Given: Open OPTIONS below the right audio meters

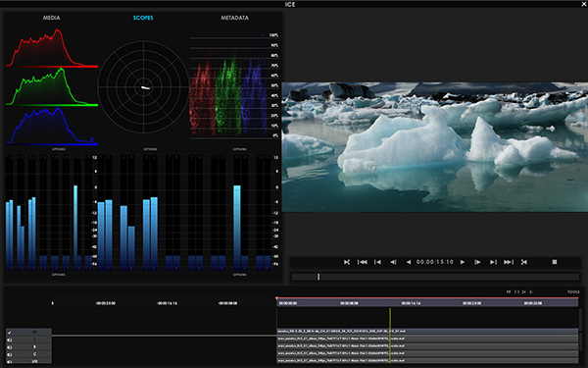Looking at the screenshot, I should pos(240,275).
